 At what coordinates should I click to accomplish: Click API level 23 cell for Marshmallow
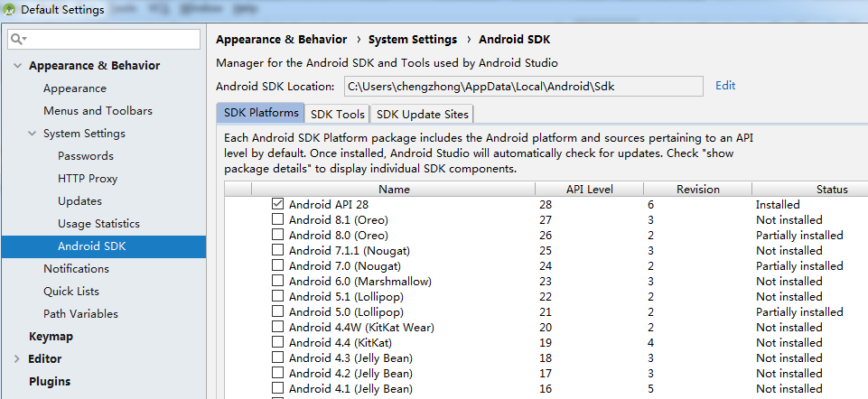tap(546, 281)
